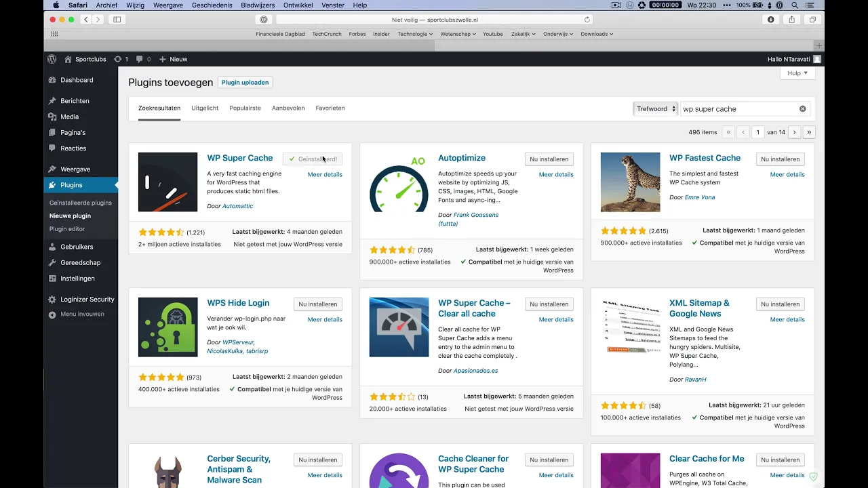Open the Onderwijs bookmarks folder dropdown
Screen dimensions: 868x488
(557, 34)
